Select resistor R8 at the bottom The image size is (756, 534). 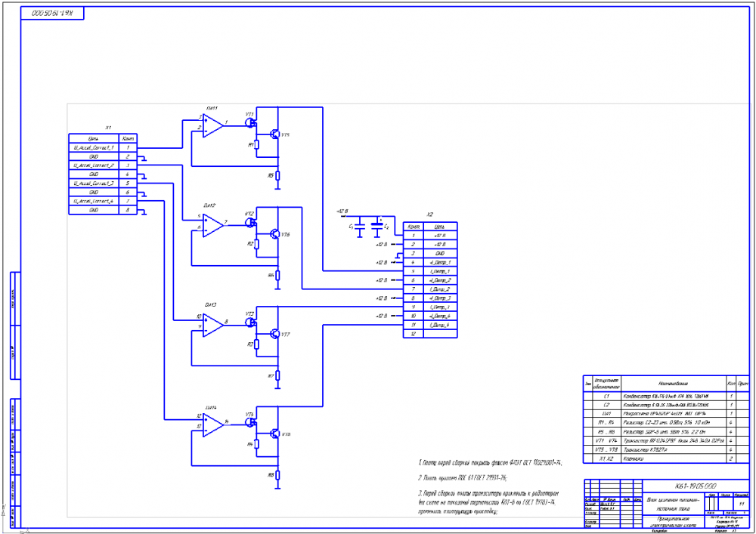(x=277, y=475)
